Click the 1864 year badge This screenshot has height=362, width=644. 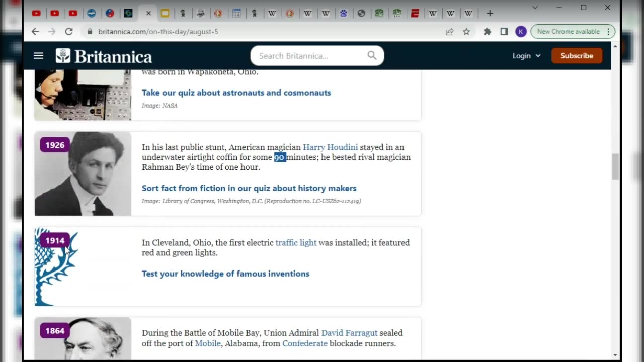point(55,331)
